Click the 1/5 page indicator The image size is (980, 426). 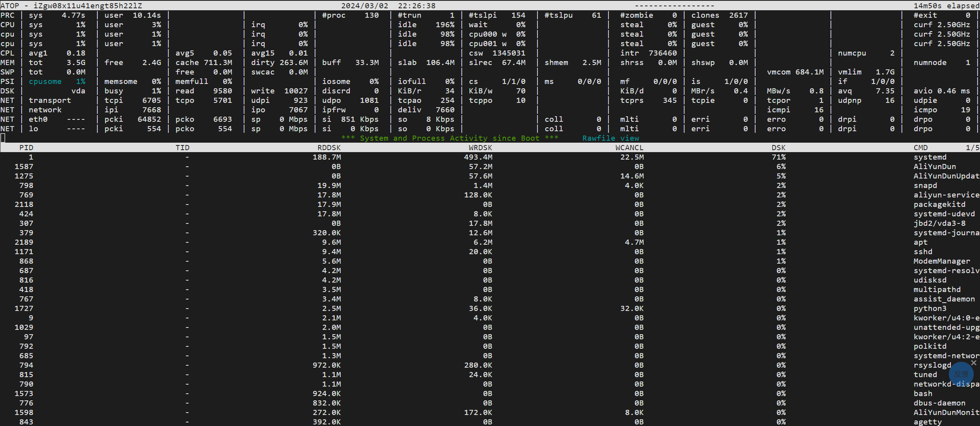[x=972, y=147]
